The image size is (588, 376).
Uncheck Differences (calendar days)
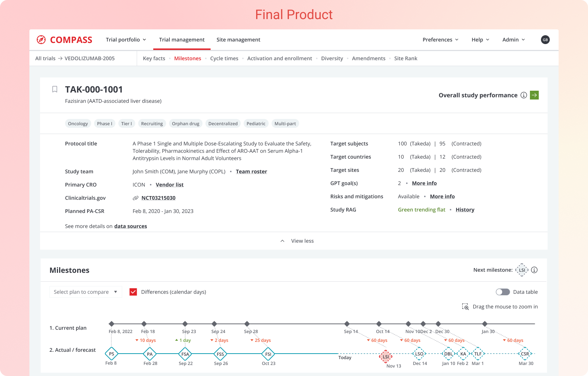tap(133, 292)
